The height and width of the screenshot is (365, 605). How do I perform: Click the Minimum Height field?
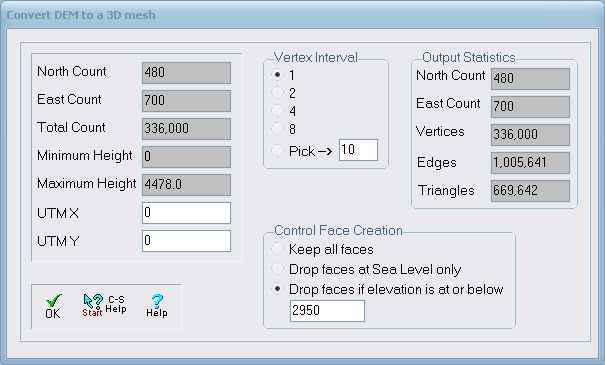click(x=186, y=157)
